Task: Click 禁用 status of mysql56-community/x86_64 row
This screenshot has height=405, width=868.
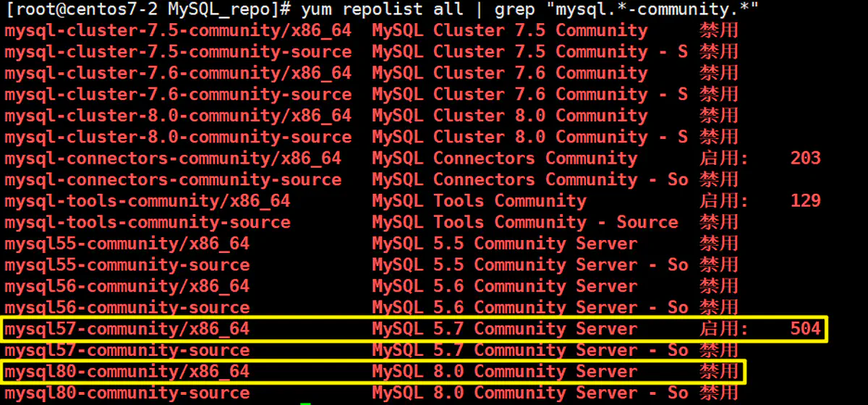Action: (719, 286)
